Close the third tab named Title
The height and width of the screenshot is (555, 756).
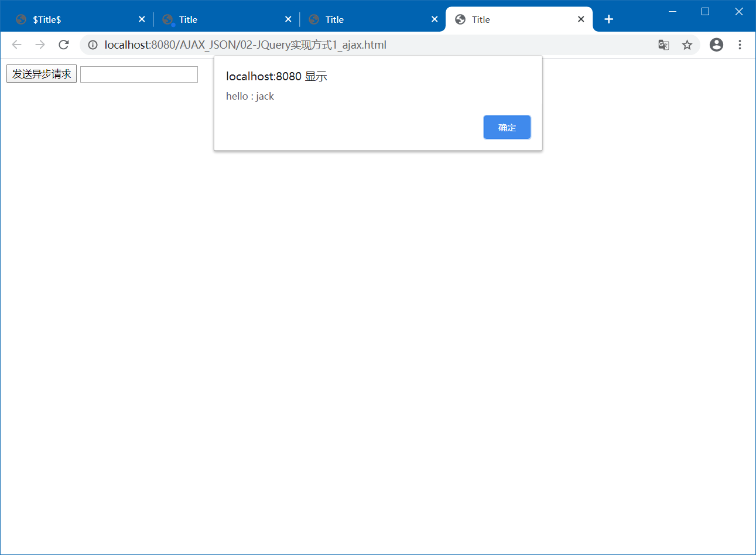point(435,19)
